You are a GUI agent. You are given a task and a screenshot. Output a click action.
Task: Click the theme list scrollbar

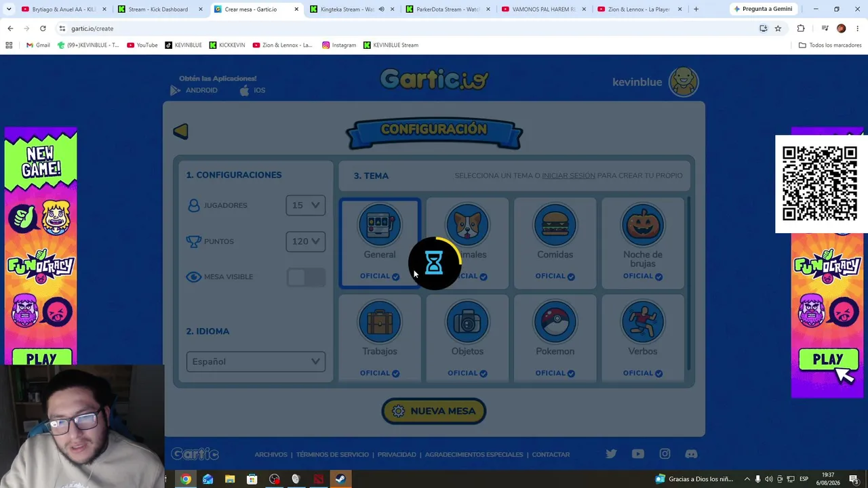[689, 283]
